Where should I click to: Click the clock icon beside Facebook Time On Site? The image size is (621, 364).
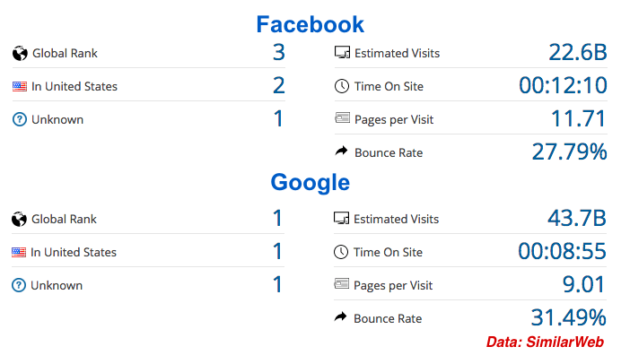click(341, 87)
